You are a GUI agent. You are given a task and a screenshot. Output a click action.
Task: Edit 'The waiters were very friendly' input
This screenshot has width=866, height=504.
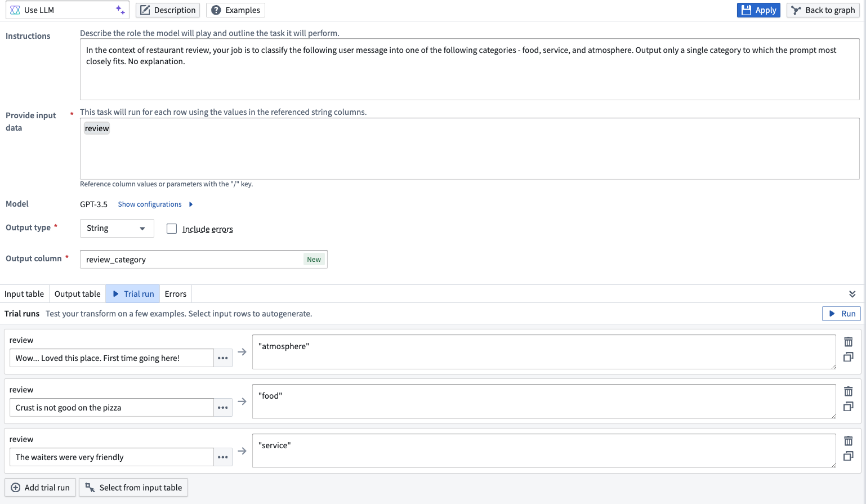coord(111,457)
